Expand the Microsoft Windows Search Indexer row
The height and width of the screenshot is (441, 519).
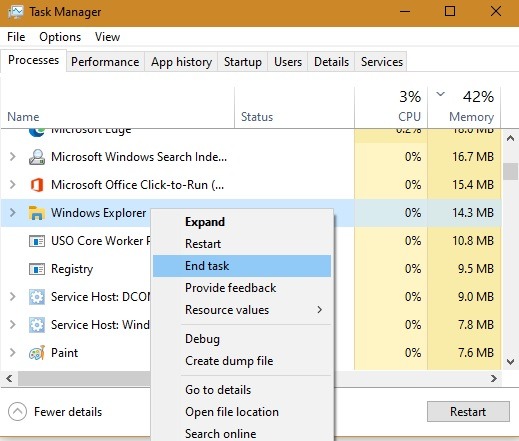13,157
